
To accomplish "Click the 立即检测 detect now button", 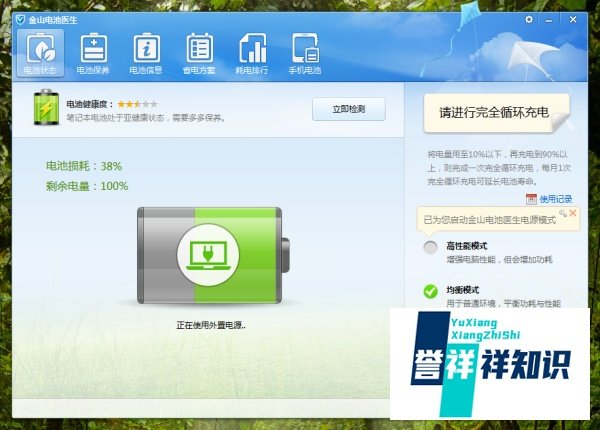I will point(349,109).
